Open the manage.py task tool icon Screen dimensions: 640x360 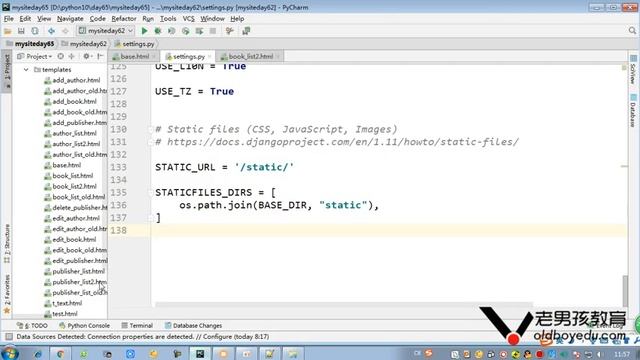click(229, 31)
